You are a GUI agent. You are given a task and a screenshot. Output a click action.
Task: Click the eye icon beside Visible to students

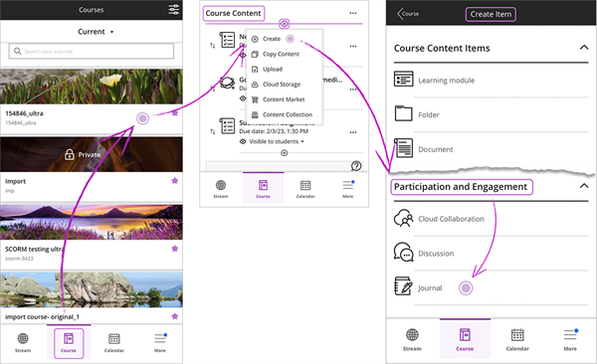click(x=243, y=141)
